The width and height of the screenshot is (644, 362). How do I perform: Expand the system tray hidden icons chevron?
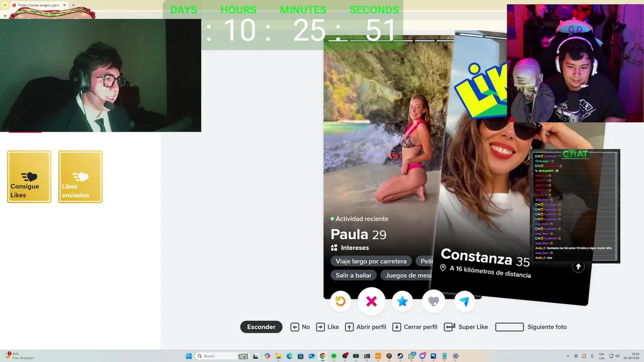click(568, 356)
